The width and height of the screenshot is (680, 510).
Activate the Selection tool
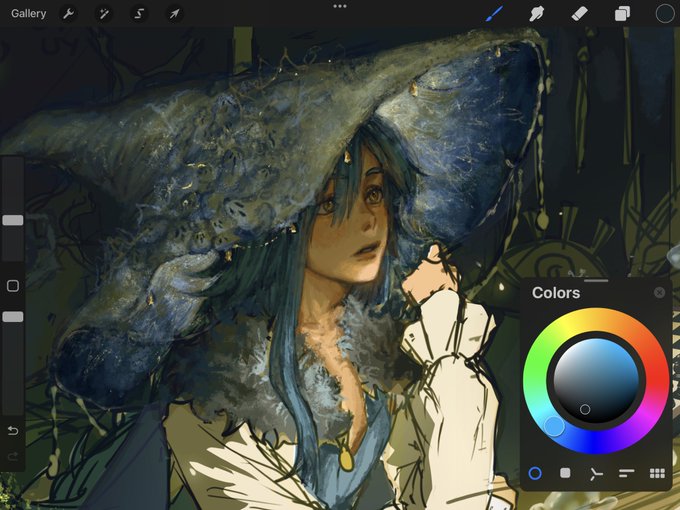(x=139, y=14)
